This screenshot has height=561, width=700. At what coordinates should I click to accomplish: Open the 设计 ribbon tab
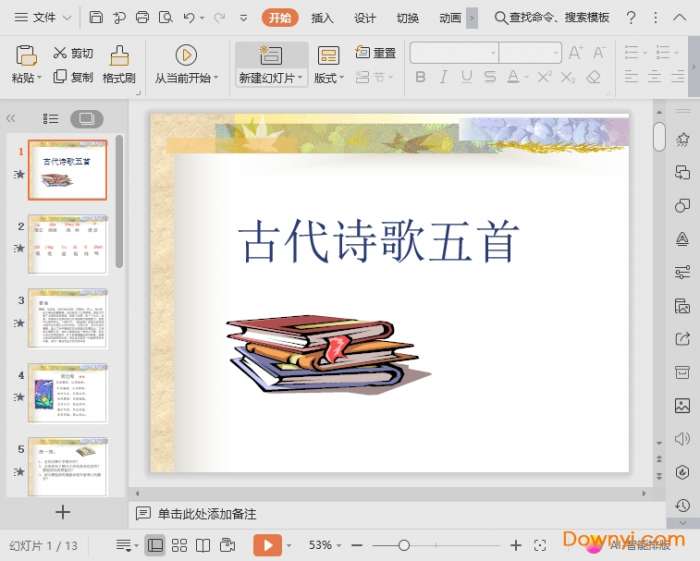365,18
